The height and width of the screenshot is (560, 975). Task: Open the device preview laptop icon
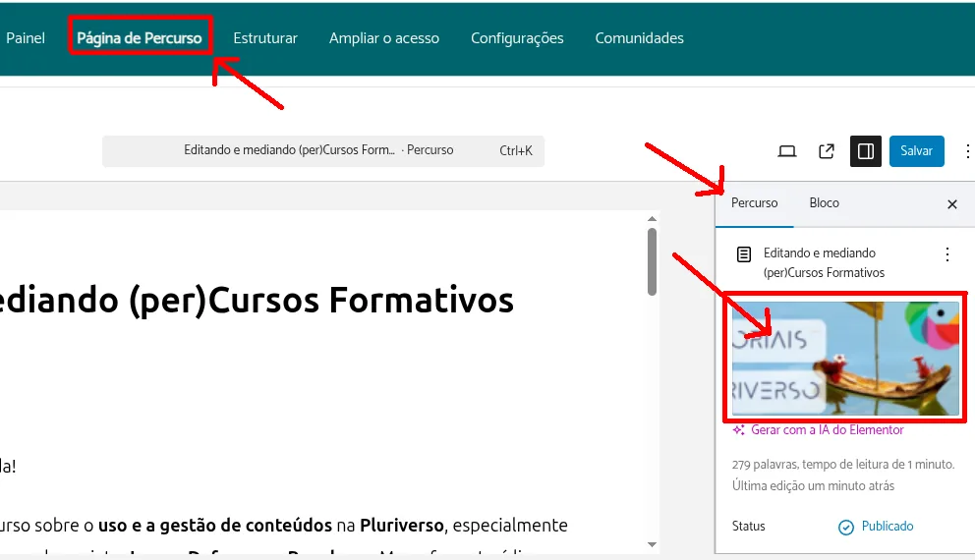[x=786, y=151]
